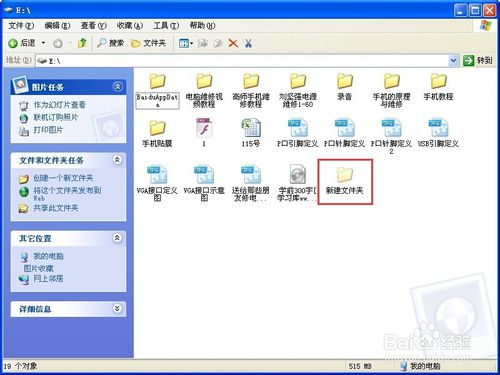The image size is (500, 375).
Task: Select the 手机的原理与维修 folder
Action: tap(391, 90)
